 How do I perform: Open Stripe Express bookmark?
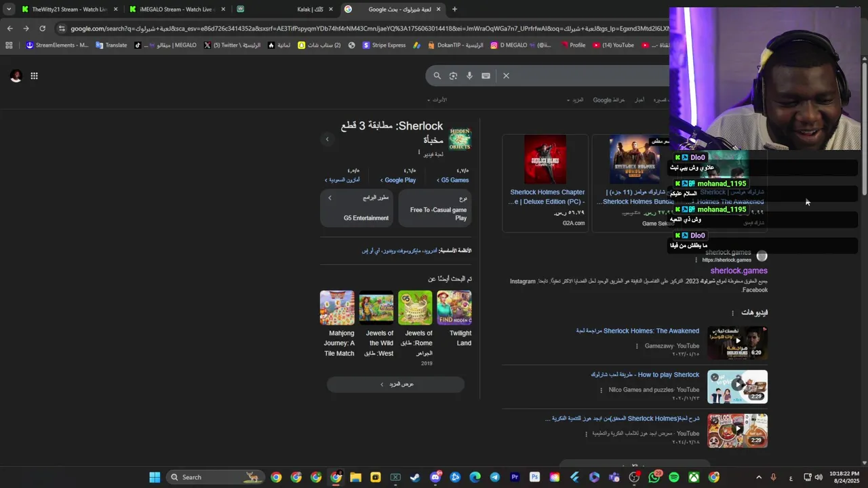tap(384, 45)
